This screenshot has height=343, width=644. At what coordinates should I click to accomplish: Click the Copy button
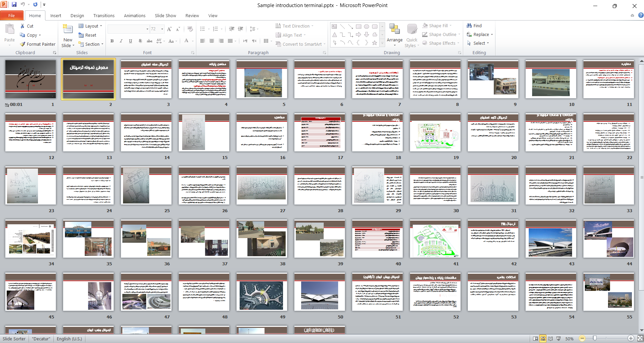tap(30, 35)
